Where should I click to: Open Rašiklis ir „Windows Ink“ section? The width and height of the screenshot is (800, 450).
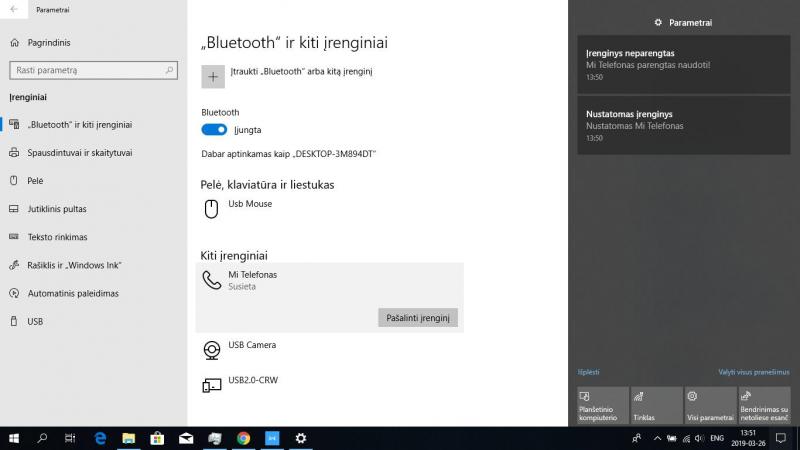93,265
